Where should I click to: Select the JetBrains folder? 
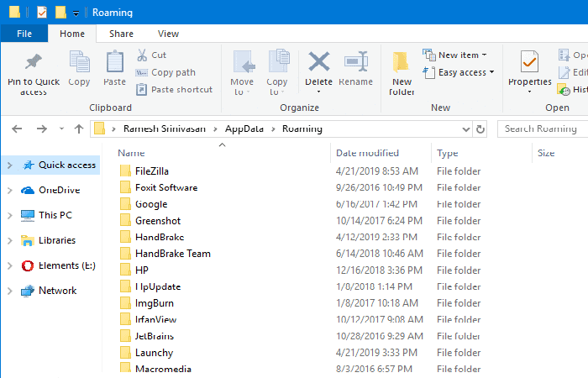coord(154,336)
